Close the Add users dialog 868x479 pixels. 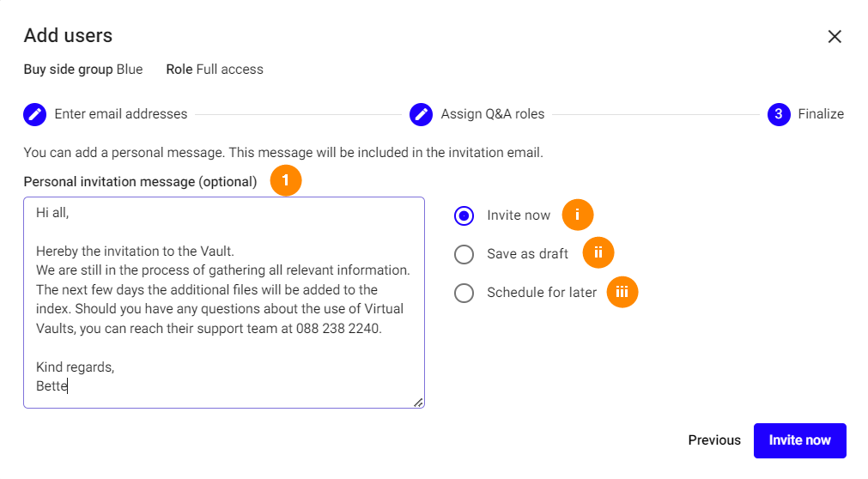834,36
